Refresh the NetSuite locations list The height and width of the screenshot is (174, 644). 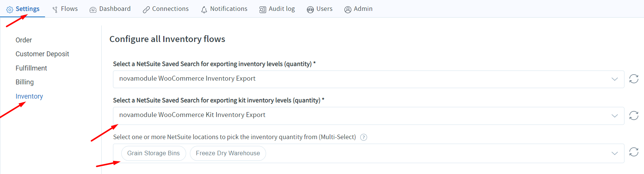(x=634, y=152)
